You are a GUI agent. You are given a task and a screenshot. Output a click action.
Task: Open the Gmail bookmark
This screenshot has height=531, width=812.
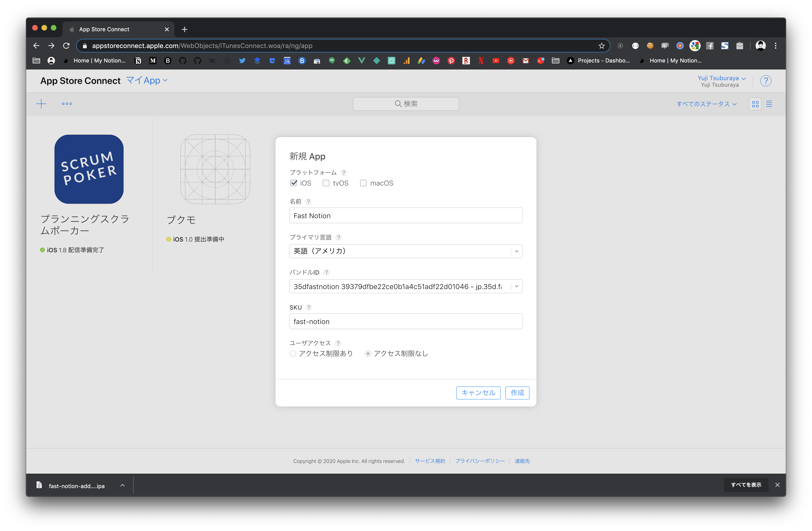526,61
